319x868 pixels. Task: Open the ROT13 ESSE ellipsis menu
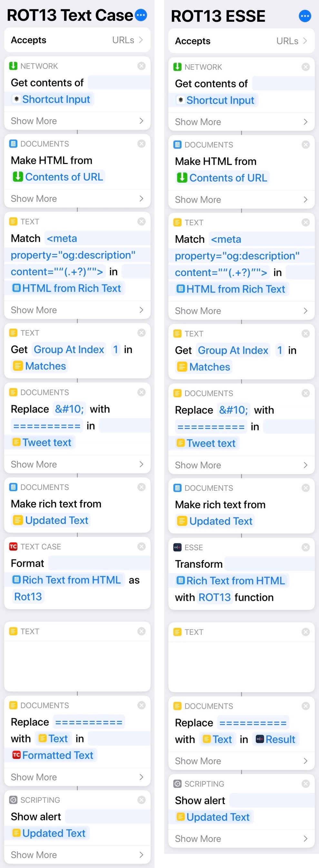point(305,16)
